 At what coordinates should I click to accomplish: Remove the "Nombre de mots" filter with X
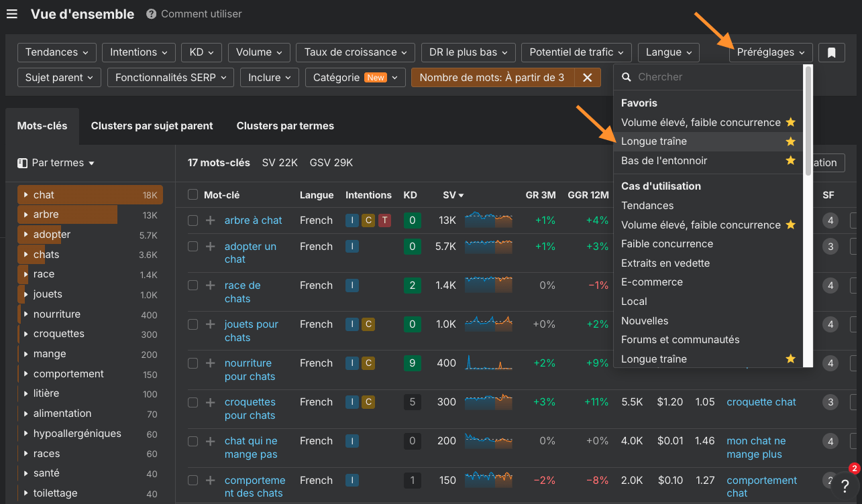click(588, 77)
